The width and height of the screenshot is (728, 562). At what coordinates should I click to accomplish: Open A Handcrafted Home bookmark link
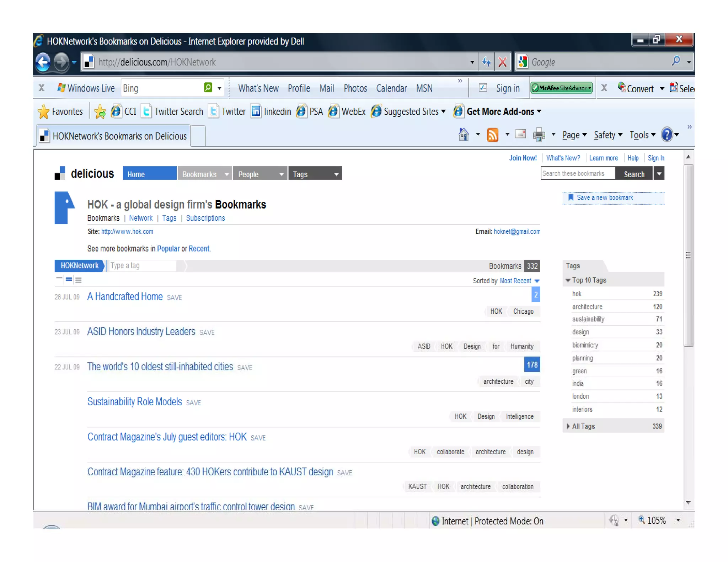tap(125, 297)
